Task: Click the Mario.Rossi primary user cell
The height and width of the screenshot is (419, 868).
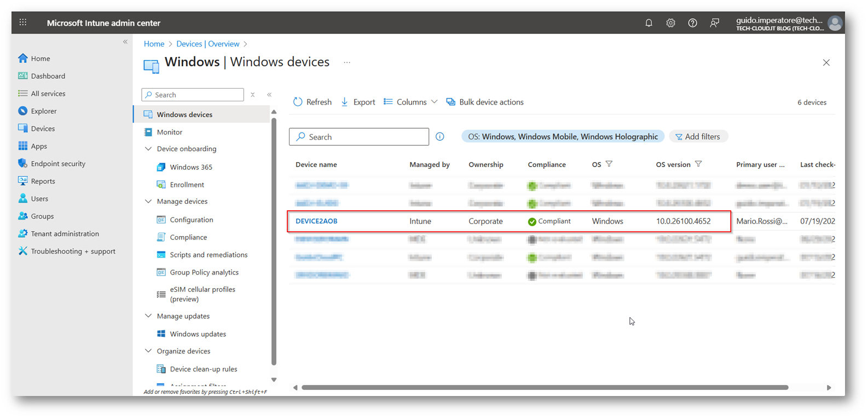Action: click(762, 221)
